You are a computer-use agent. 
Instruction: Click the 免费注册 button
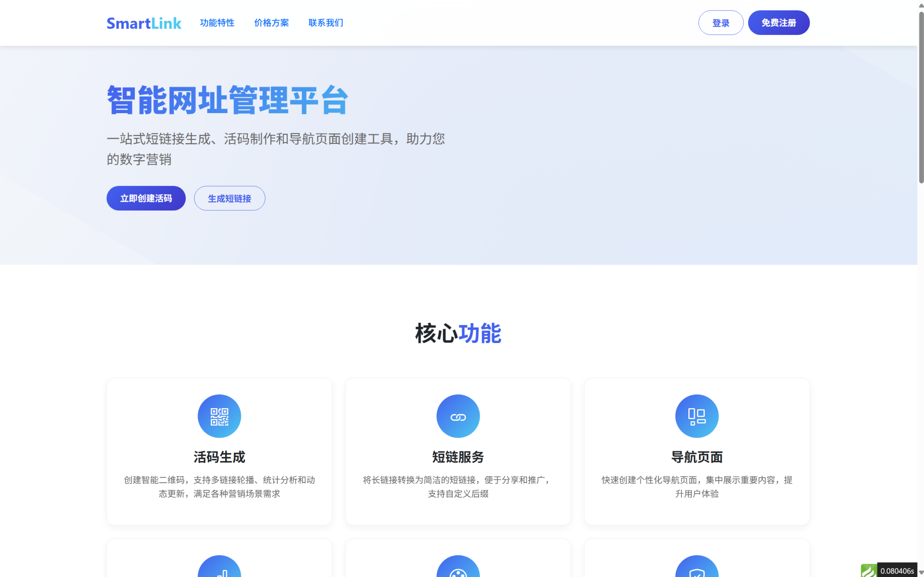click(x=778, y=22)
